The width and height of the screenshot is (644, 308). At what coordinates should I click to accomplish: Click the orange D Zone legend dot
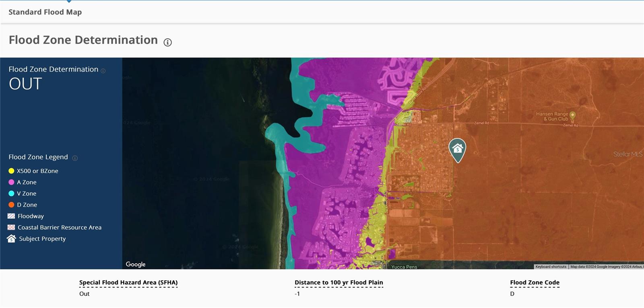(x=11, y=205)
